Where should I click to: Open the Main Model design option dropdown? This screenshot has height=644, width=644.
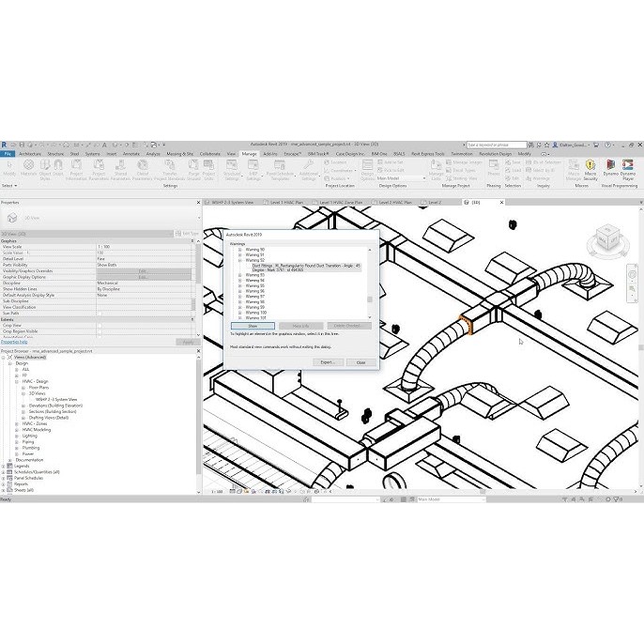pos(401,178)
